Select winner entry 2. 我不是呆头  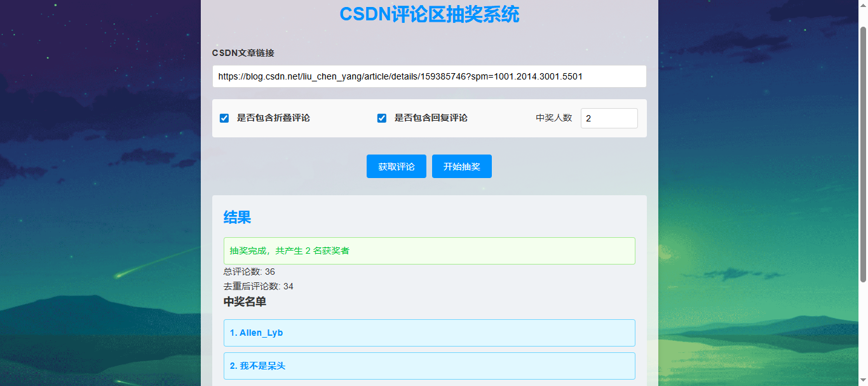[430, 366]
